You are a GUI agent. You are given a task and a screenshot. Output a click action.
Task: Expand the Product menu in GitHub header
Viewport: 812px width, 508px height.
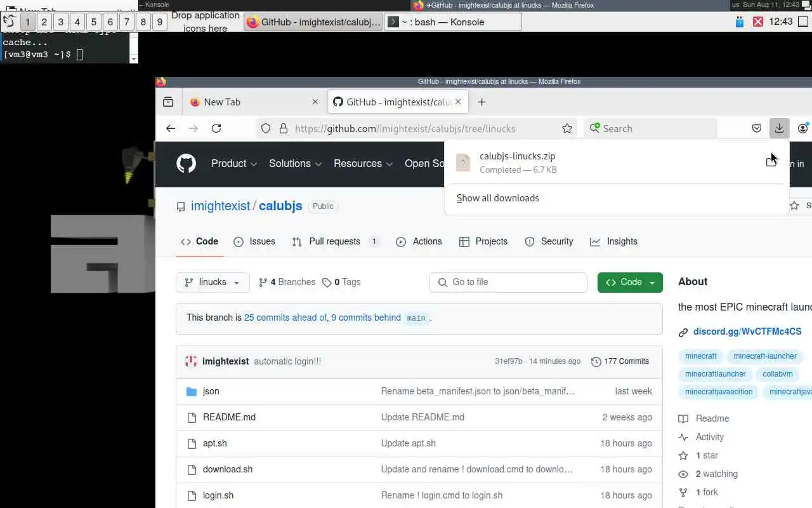[x=234, y=163]
